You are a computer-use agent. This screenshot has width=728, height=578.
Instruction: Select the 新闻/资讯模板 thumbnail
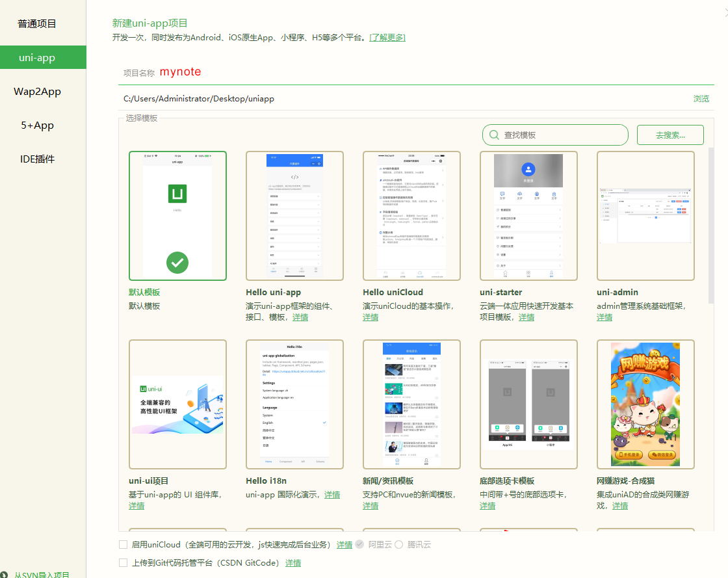pos(412,404)
